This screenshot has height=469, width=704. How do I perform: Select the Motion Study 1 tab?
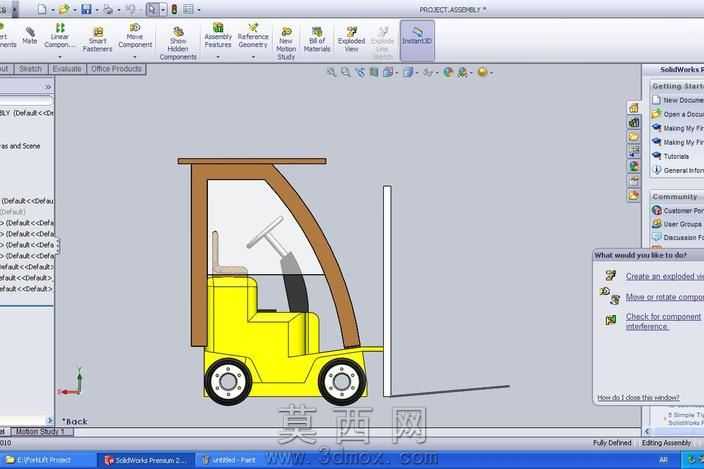click(x=41, y=431)
